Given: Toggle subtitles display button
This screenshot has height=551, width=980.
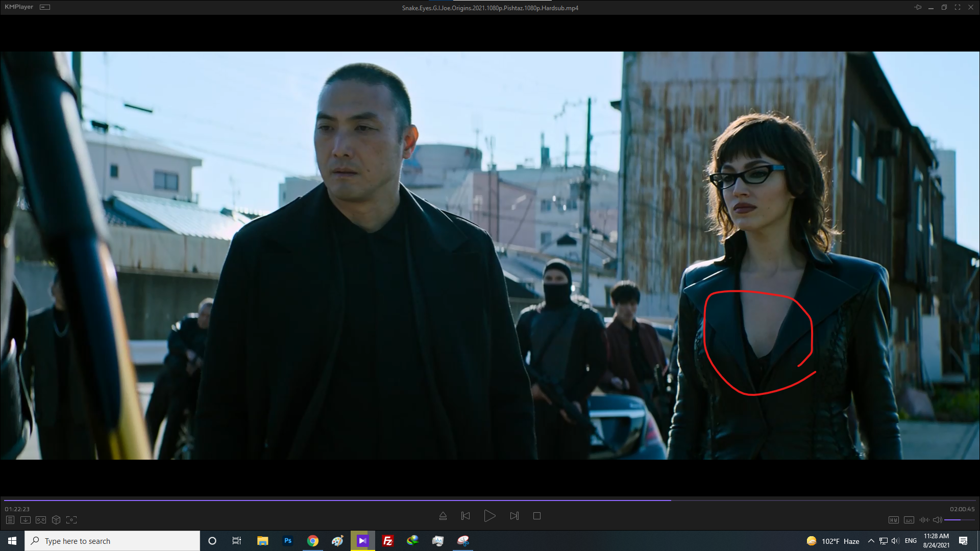Looking at the screenshot, I should point(909,520).
